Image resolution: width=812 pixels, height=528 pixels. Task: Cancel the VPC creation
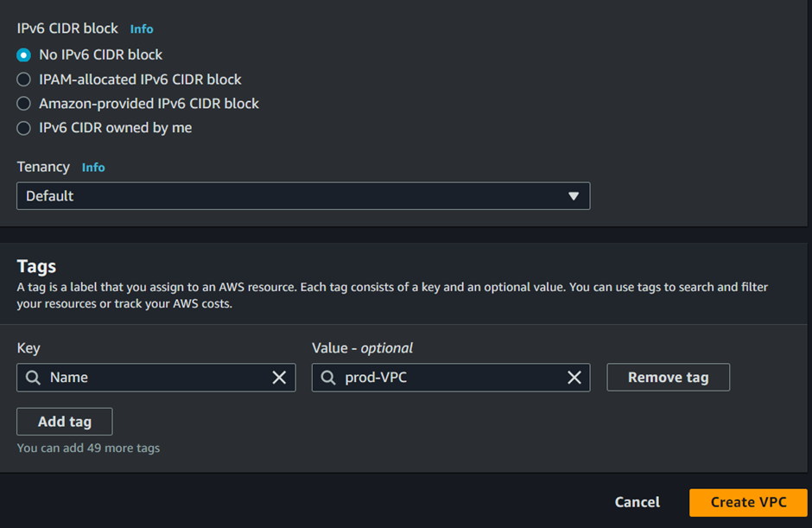pyautogui.click(x=637, y=502)
